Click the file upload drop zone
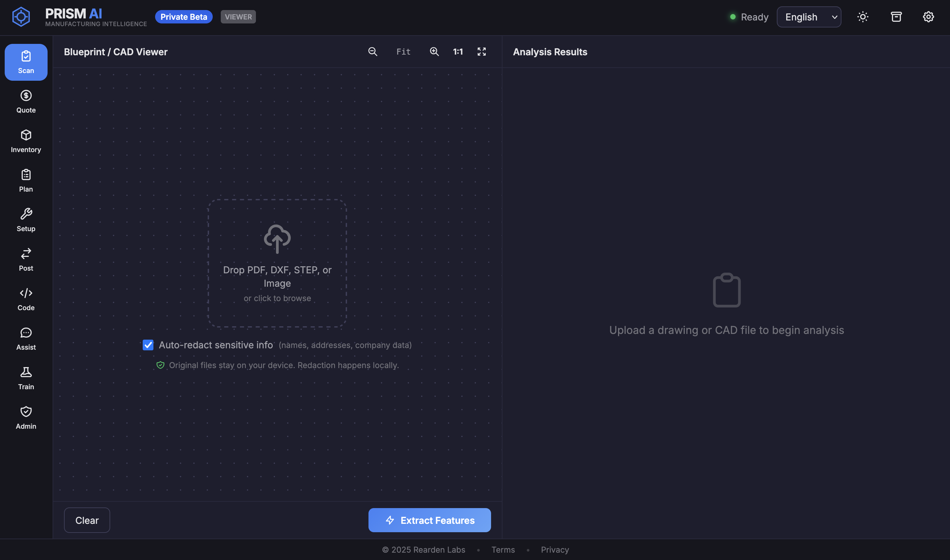The width and height of the screenshot is (950, 560). [x=277, y=263]
